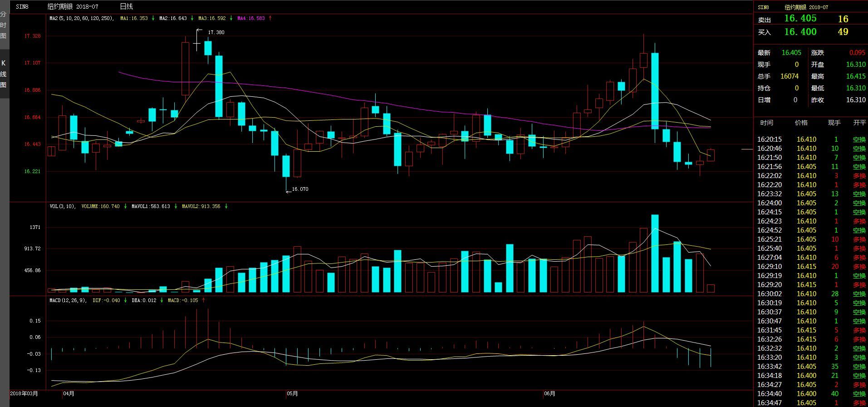Click the 456.86 volume axis label
Viewport: 868px width, 407px height.
(32, 271)
